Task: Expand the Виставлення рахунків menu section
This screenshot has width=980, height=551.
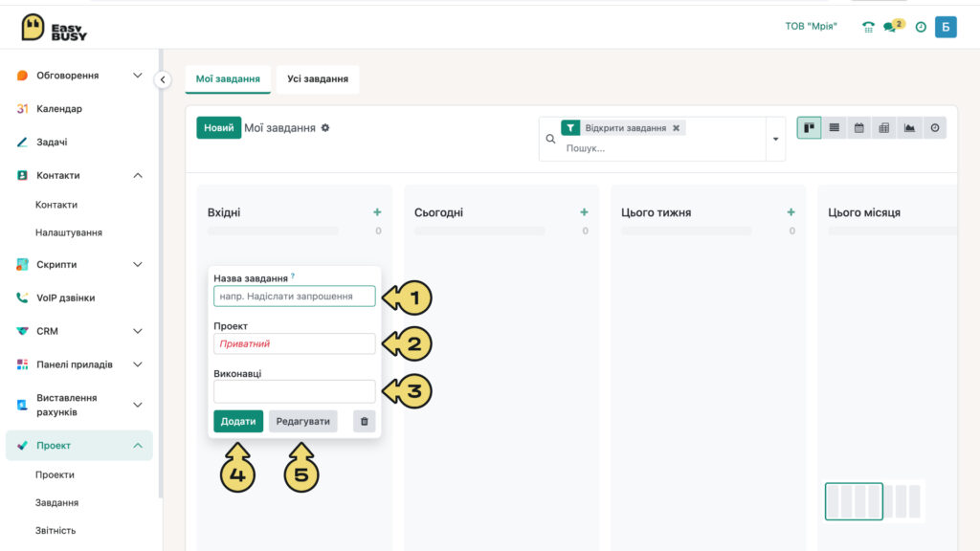Action: pyautogui.click(x=138, y=405)
